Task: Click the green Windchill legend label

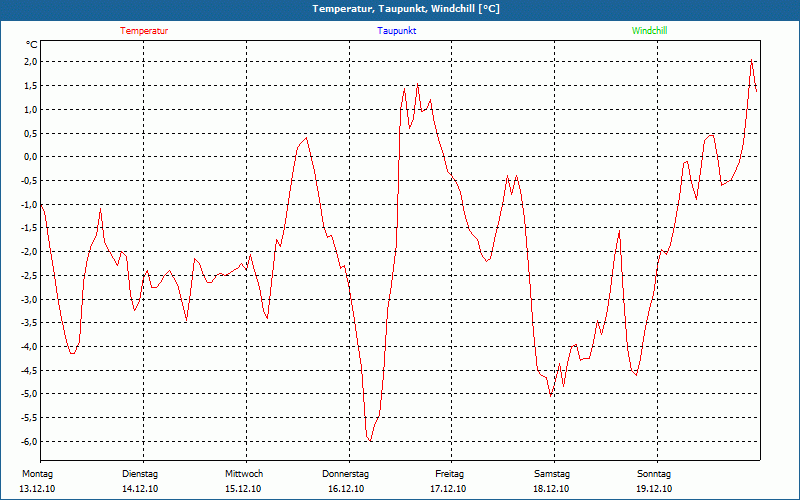Action: click(649, 31)
